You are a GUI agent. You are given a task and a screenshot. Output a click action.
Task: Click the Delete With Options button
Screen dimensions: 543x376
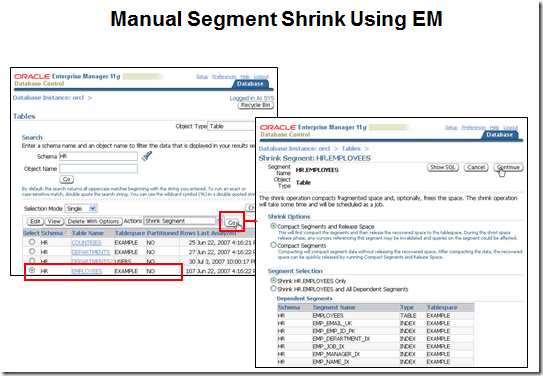pos(94,221)
